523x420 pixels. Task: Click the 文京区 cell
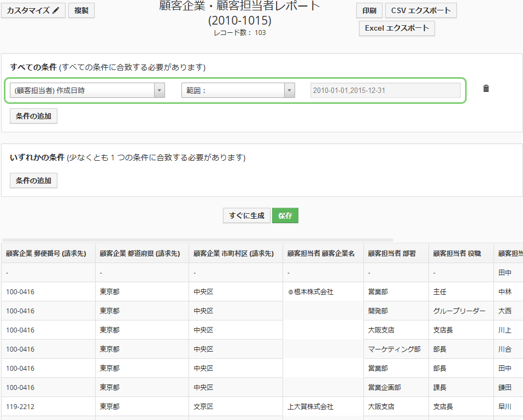[236, 406]
